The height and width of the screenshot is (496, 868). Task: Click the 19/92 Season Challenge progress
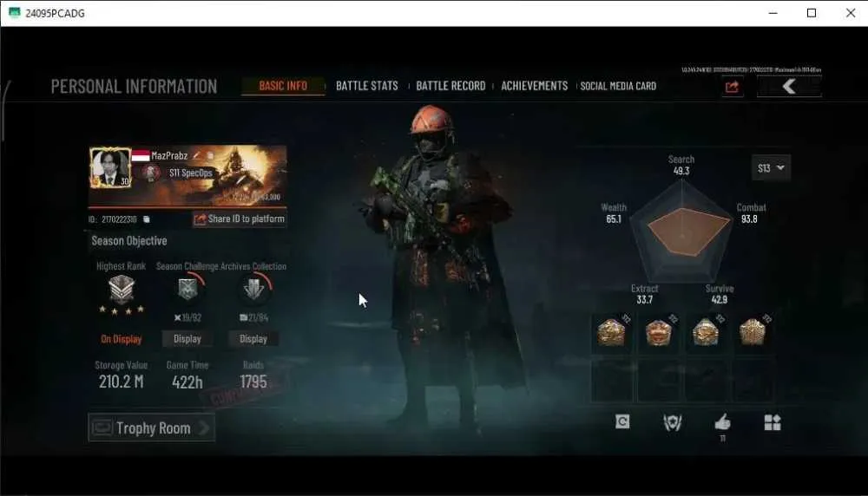coord(187,318)
